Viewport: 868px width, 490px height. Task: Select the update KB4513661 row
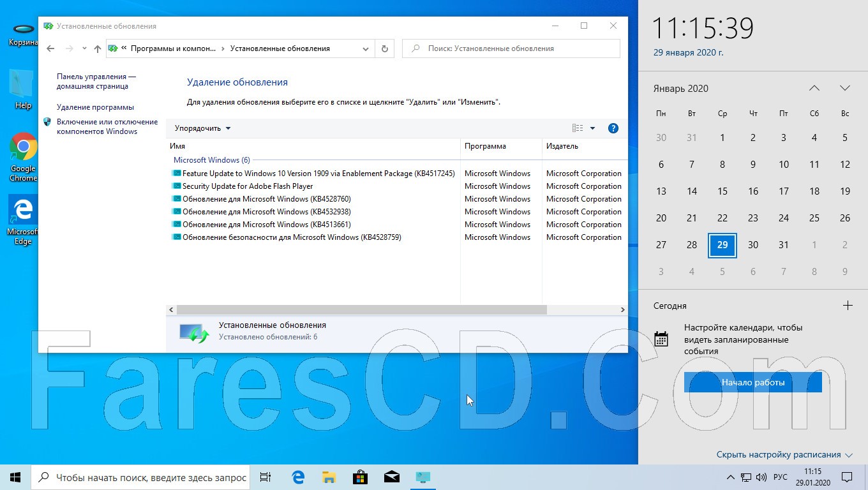click(397, 225)
